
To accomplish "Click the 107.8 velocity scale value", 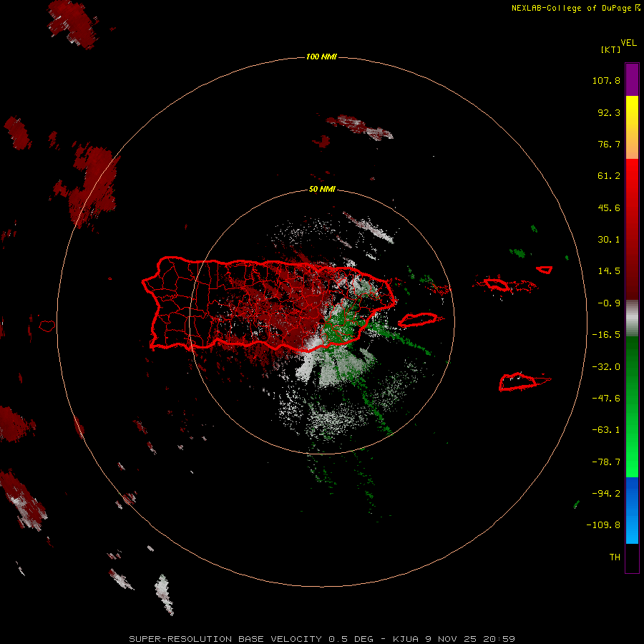I will [606, 80].
